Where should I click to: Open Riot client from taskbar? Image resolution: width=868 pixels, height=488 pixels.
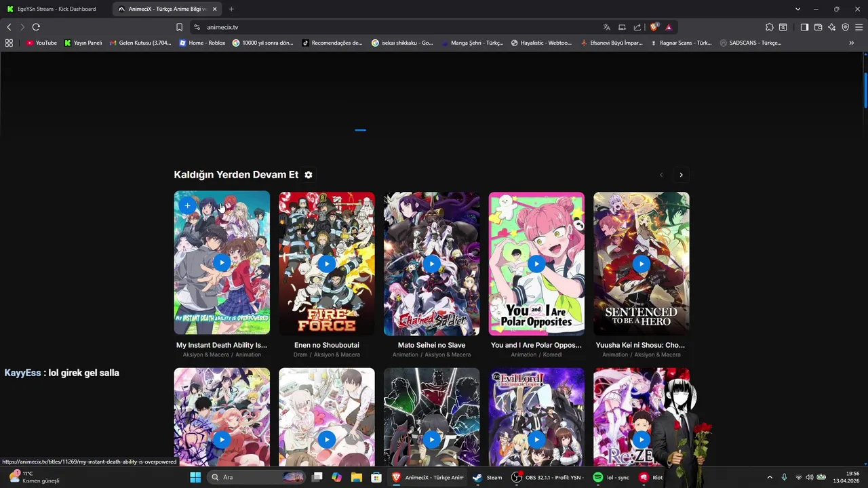coord(651,477)
